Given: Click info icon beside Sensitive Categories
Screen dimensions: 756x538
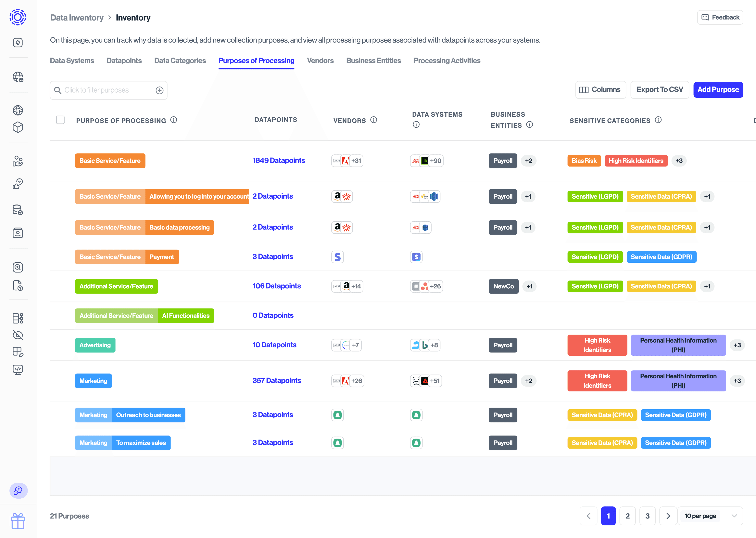Looking at the screenshot, I should pyautogui.click(x=658, y=120).
